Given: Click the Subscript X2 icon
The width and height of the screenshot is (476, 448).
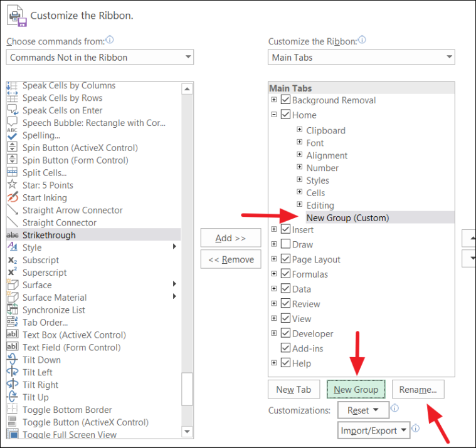Looking at the screenshot, I should pyautogui.click(x=13, y=260).
